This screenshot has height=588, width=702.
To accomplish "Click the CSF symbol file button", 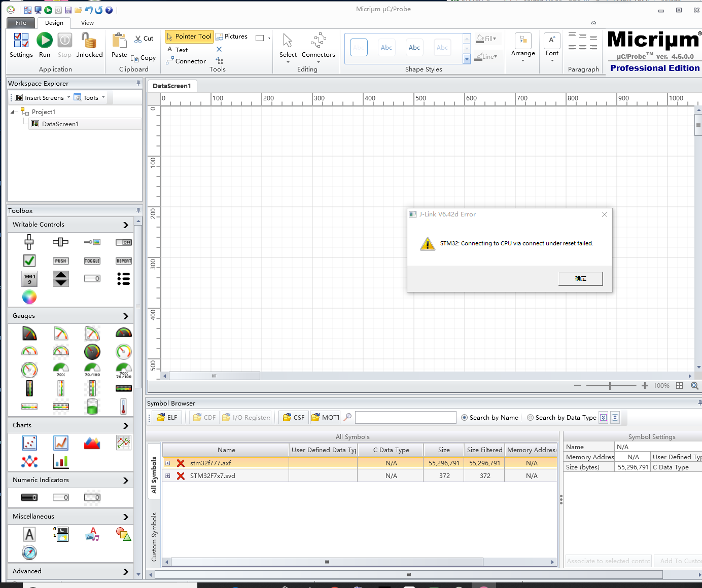I will (294, 417).
